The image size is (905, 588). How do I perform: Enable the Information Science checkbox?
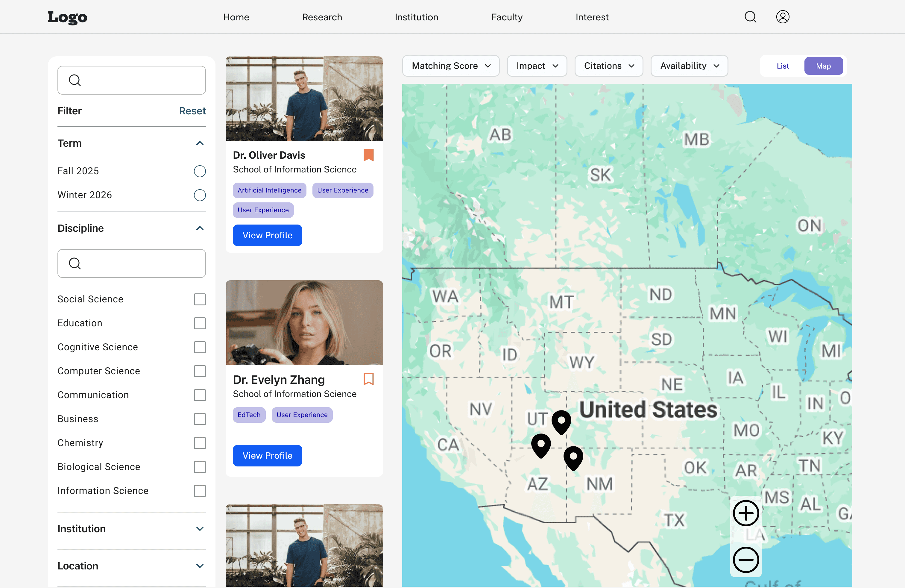point(200,491)
